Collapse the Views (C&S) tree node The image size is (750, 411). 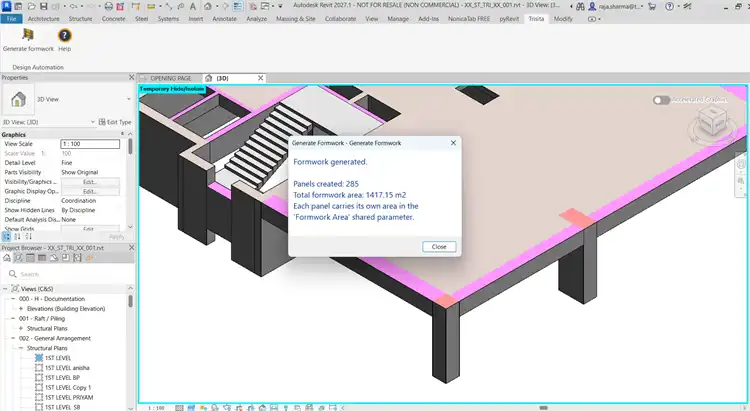pyautogui.click(x=5, y=289)
